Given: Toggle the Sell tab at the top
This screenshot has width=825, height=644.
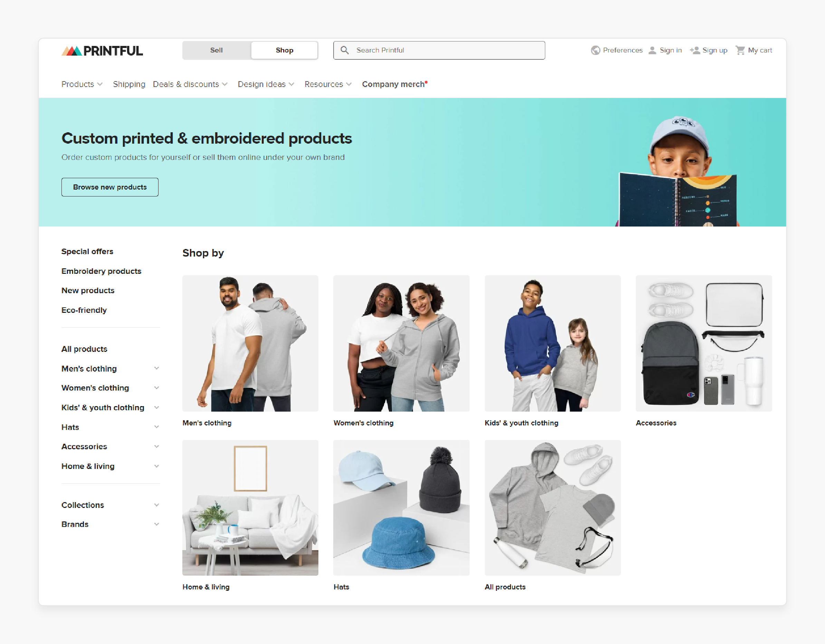Looking at the screenshot, I should (x=215, y=50).
